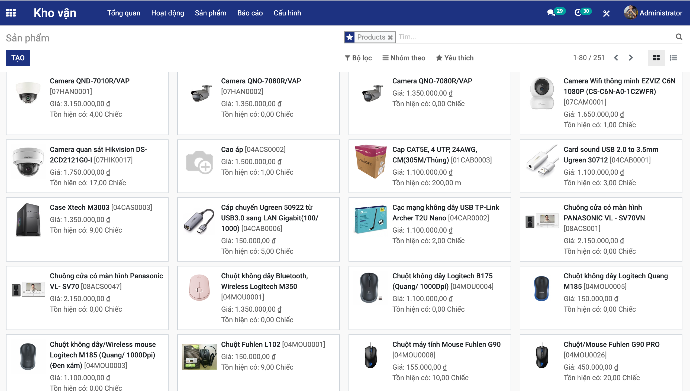Viewport: 690px width, 391px height.
Task: Open the Hoạt động menu
Action: [168, 13]
